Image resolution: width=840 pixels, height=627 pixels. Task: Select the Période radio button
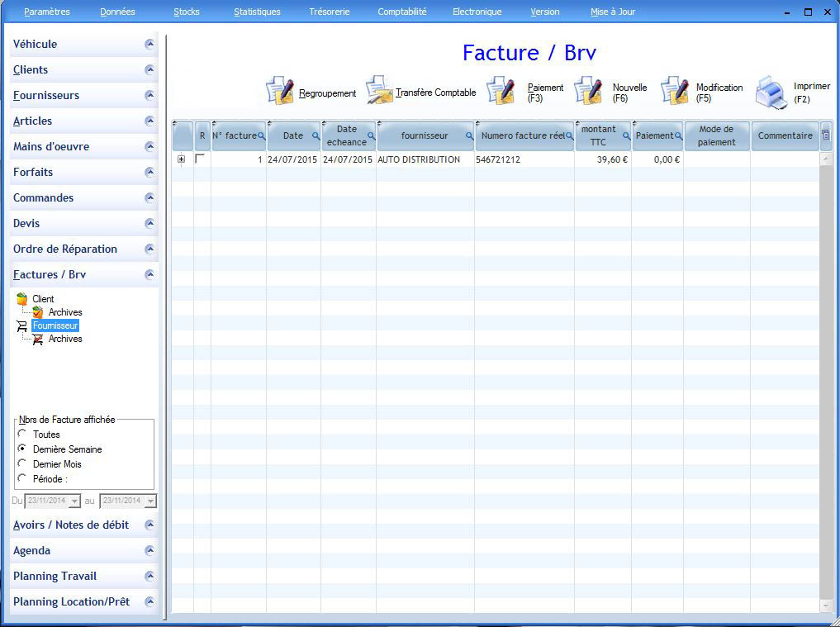point(22,478)
